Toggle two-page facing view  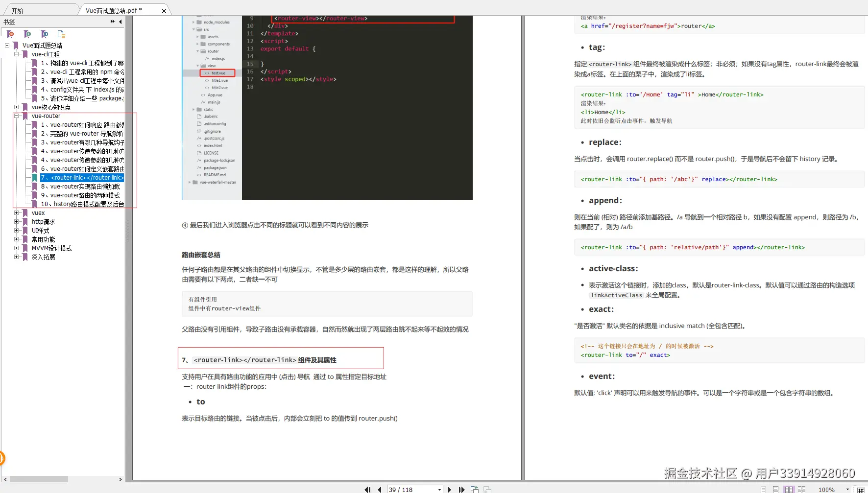[x=789, y=490]
